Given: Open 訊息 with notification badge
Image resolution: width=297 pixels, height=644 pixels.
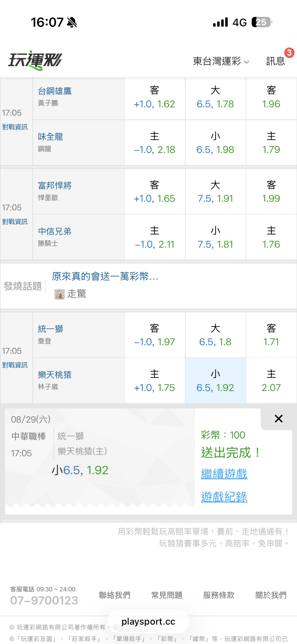Looking at the screenshot, I should pos(276,61).
